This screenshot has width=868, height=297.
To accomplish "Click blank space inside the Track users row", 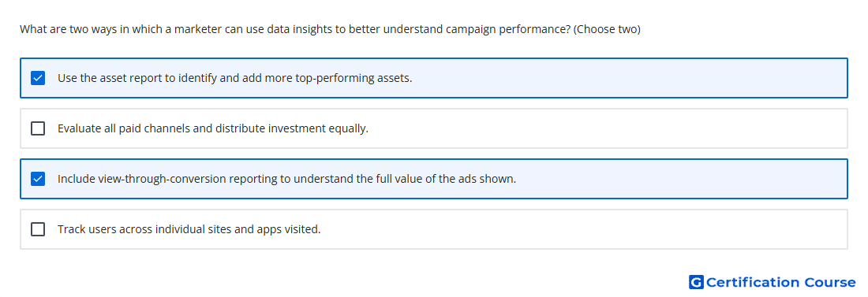I will tap(582, 229).
